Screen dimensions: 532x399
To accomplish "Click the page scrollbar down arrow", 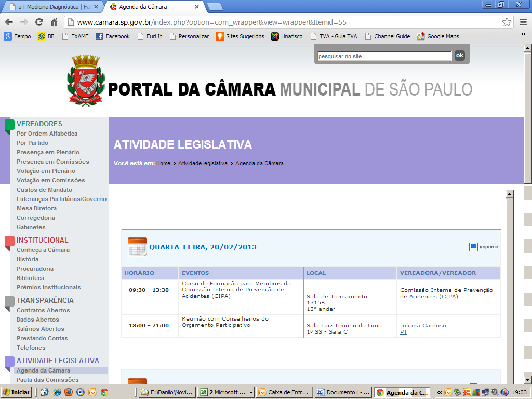I will pos(527,380).
